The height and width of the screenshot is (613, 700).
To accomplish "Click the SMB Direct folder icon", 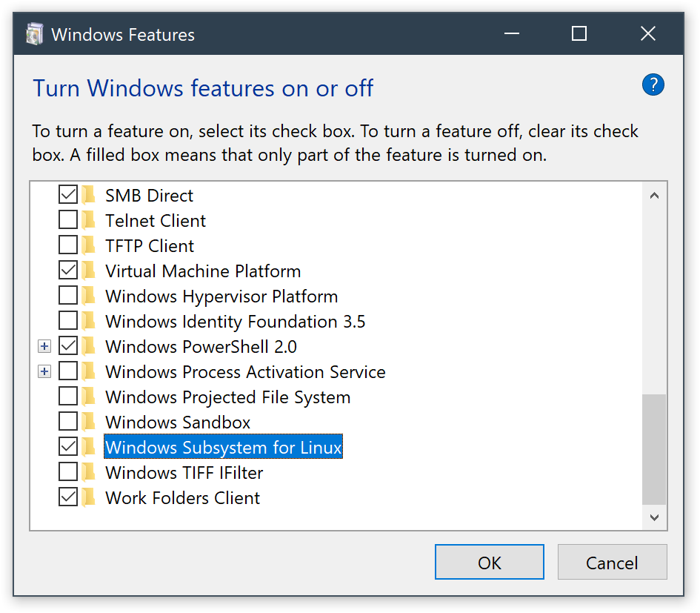I will [x=89, y=195].
